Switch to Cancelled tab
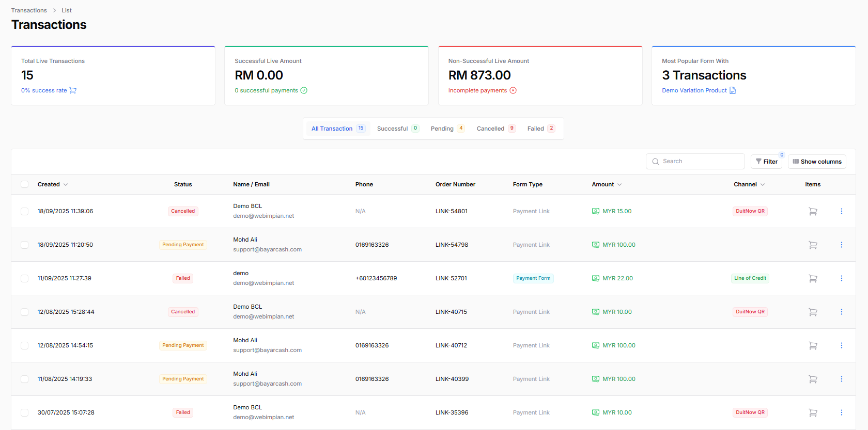Image resolution: width=868 pixels, height=430 pixels. (x=496, y=129)
